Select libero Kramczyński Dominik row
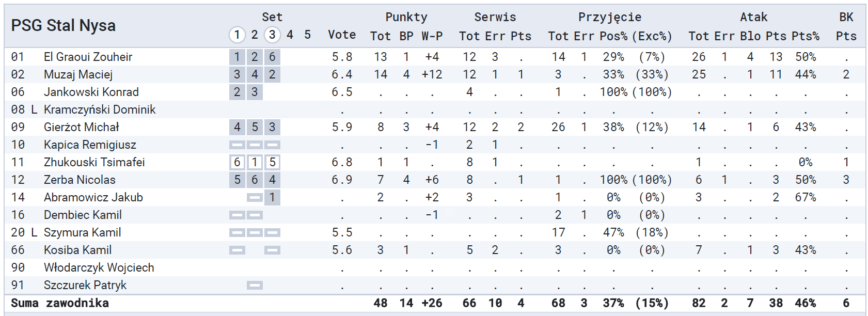 [x=435, y=109]
